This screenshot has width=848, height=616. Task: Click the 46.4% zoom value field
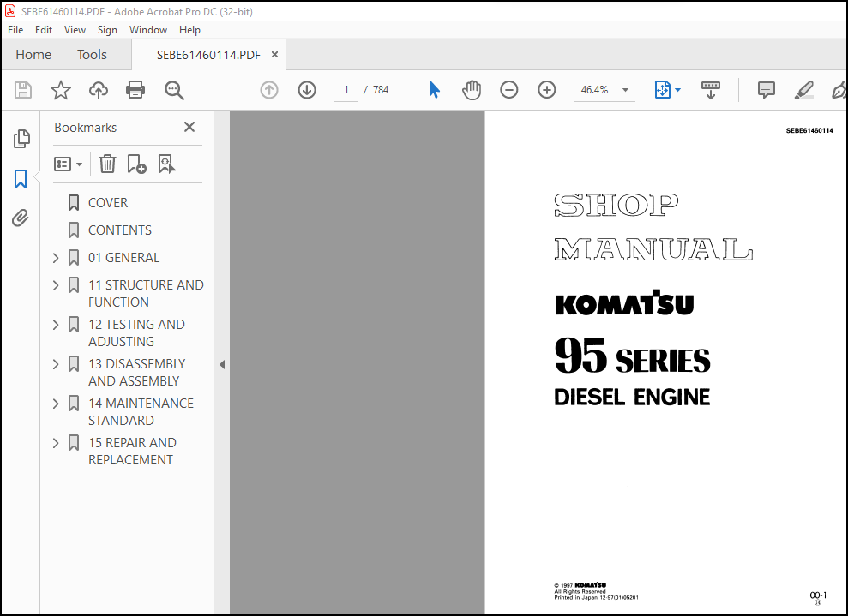click(594, 90)
